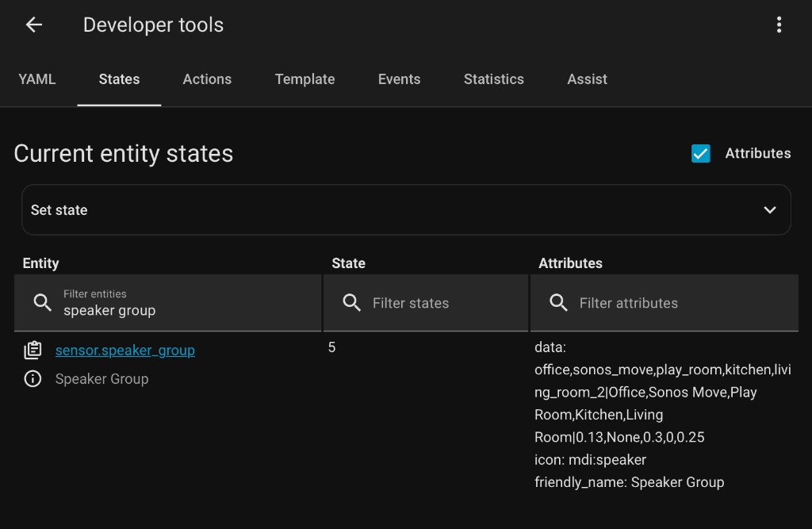The height and width of the screenshot is (529, 812).
Task: Select the Assist tab
Action: (587, 79)
